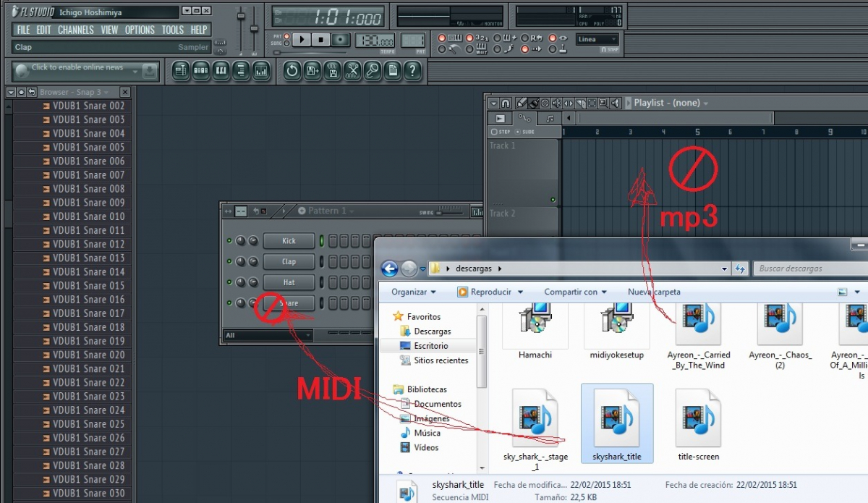Click the one-click recording microphone icon
The height and width of the screenshot is (503, 868).
click(x=372, y=71)
